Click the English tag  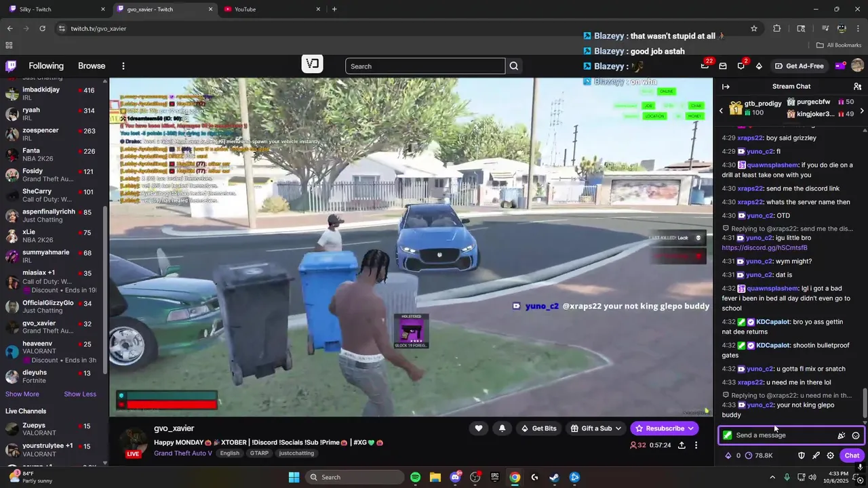pyautogui.click(x=229, y=453)
